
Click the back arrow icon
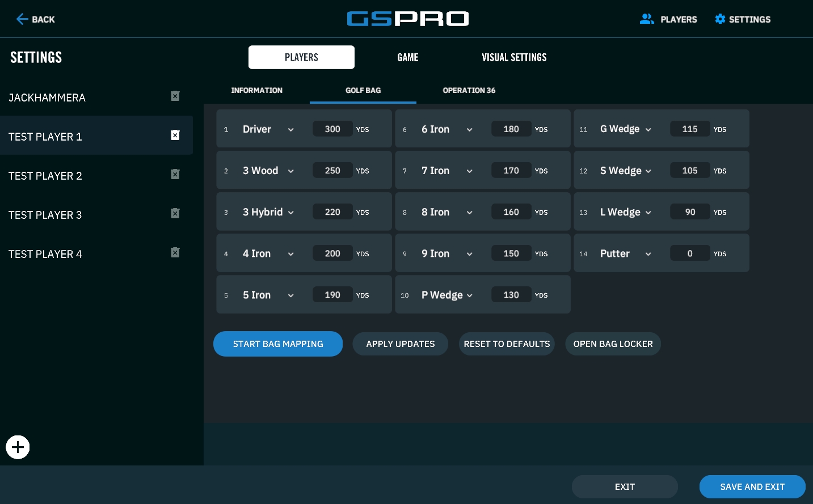(22, 19)
